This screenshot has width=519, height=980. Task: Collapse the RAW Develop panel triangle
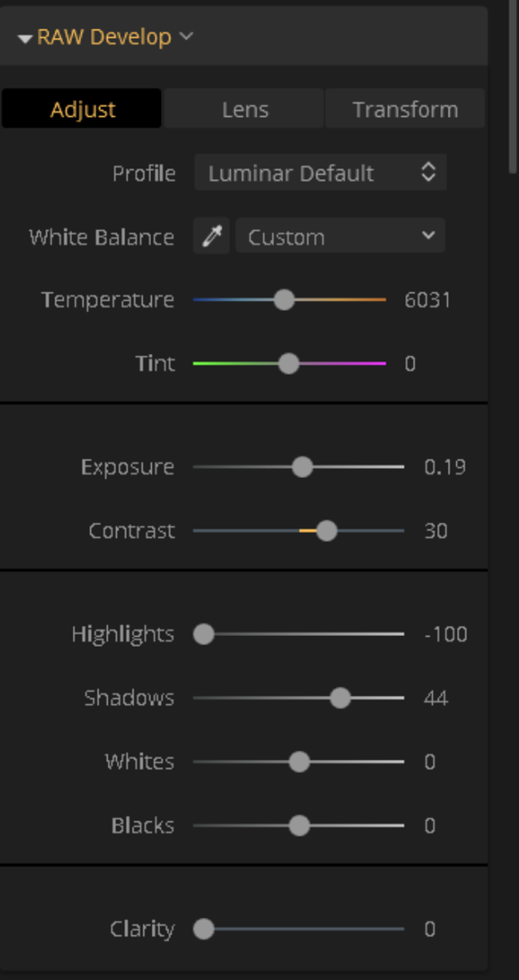pyautogui.click(x=25, y=38)
